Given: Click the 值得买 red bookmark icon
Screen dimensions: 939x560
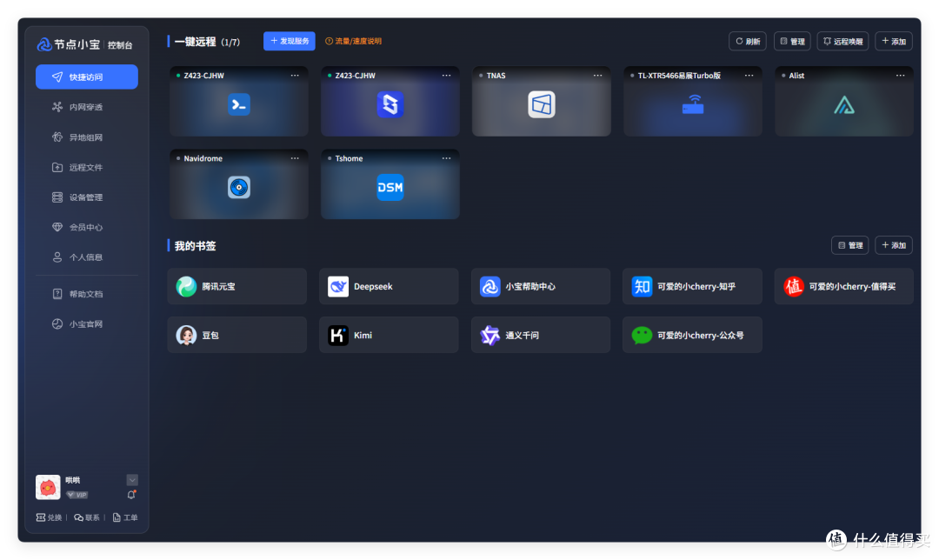Looking at the screenshot, I should (794, 286).
